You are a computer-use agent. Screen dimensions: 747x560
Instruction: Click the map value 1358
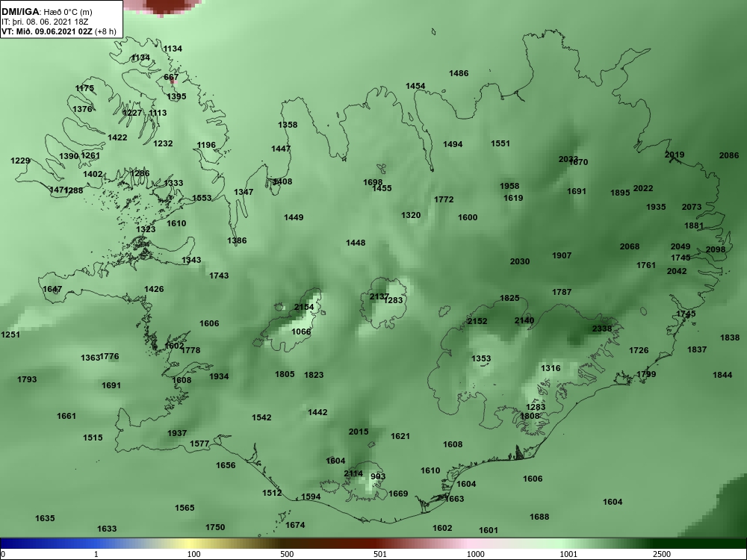click(x=288, y=125)
